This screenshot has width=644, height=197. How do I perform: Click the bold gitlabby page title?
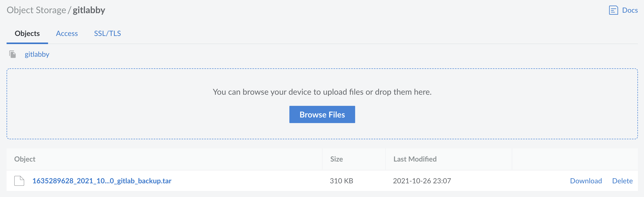click(89, 10)
